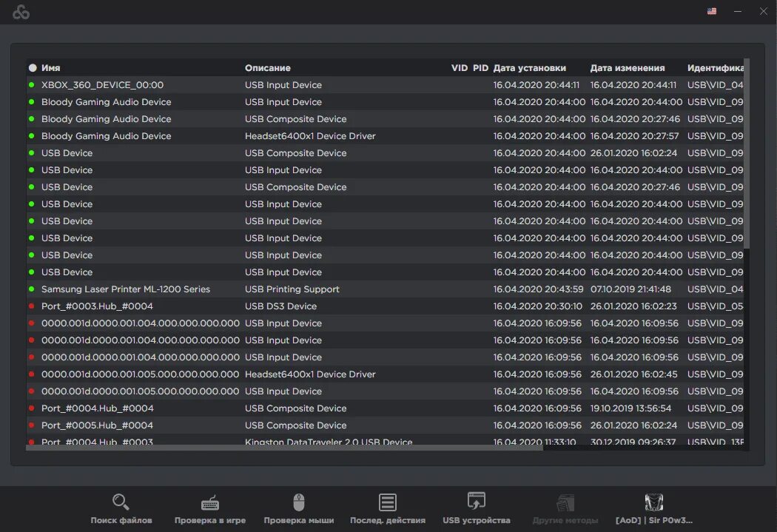Viewport: 777px width, 532px height.
Task: Minimize the application window
Action: (737, 11)
